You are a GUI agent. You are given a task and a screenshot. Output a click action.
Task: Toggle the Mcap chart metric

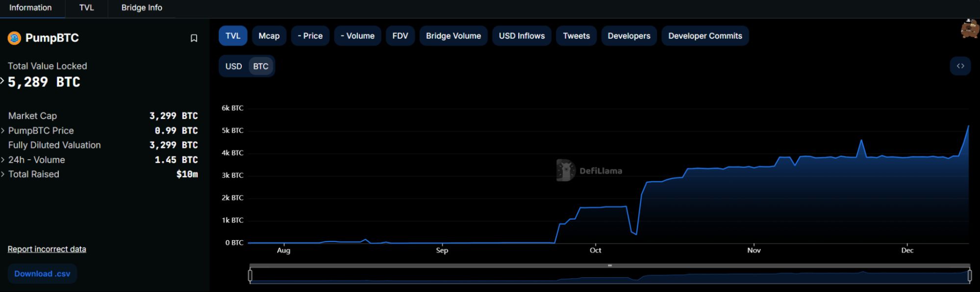269,36
